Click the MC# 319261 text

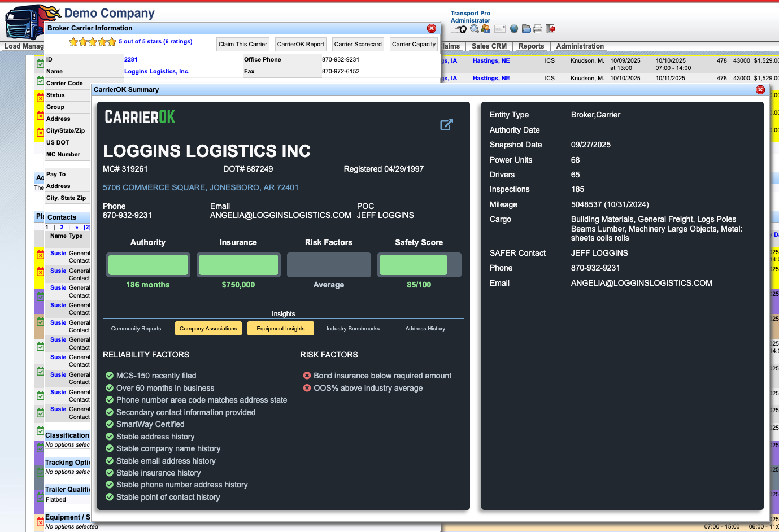click(125, 169)
